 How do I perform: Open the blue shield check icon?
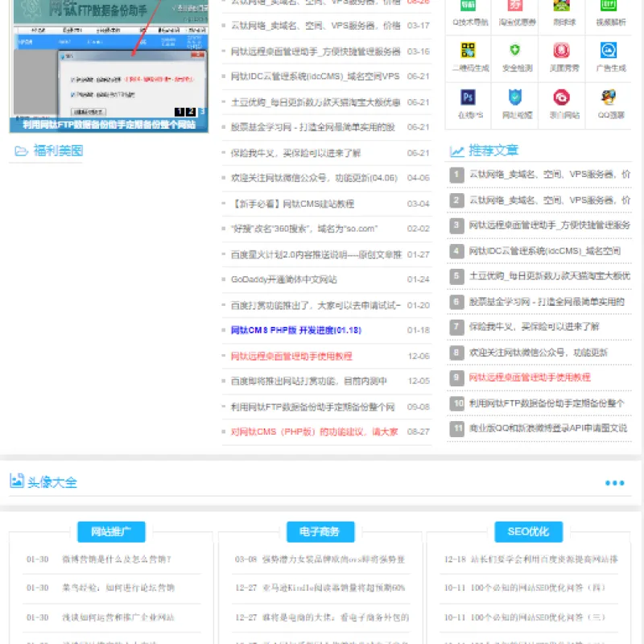[515, 97]
